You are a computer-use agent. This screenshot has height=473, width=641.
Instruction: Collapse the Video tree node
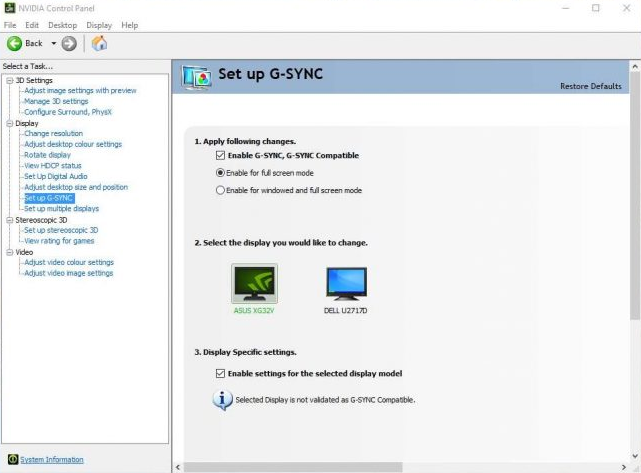point(9,252)
